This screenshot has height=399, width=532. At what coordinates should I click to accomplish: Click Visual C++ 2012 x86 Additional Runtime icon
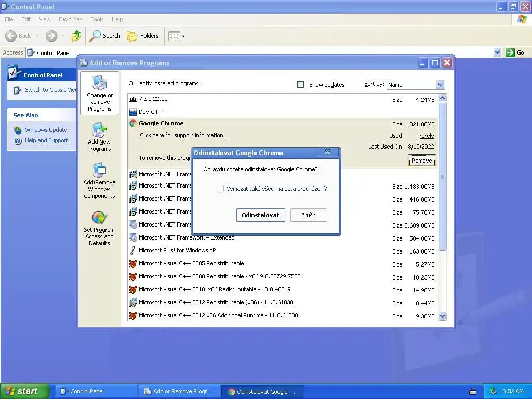133,315
